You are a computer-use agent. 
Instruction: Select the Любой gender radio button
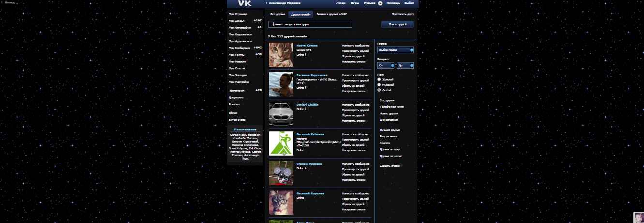coord(379,90)
